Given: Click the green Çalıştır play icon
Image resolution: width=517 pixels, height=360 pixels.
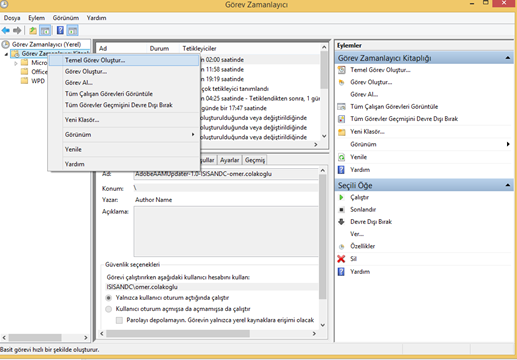Looking at the screenshot, I should (x=341, y=197).
